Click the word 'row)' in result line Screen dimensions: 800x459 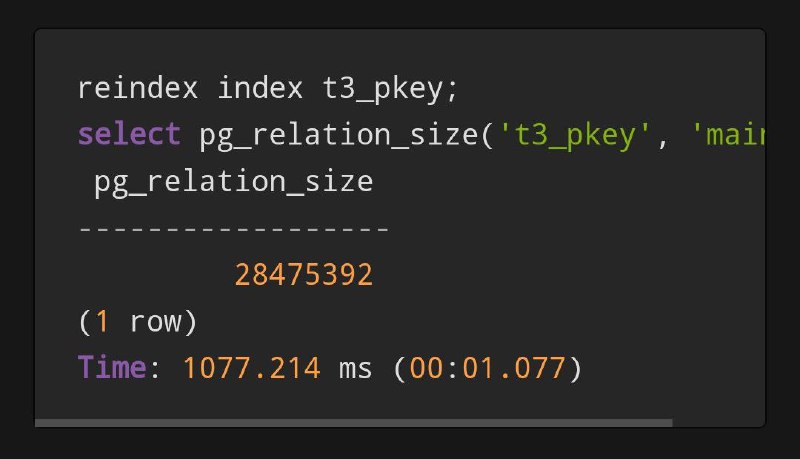[164, 322]
